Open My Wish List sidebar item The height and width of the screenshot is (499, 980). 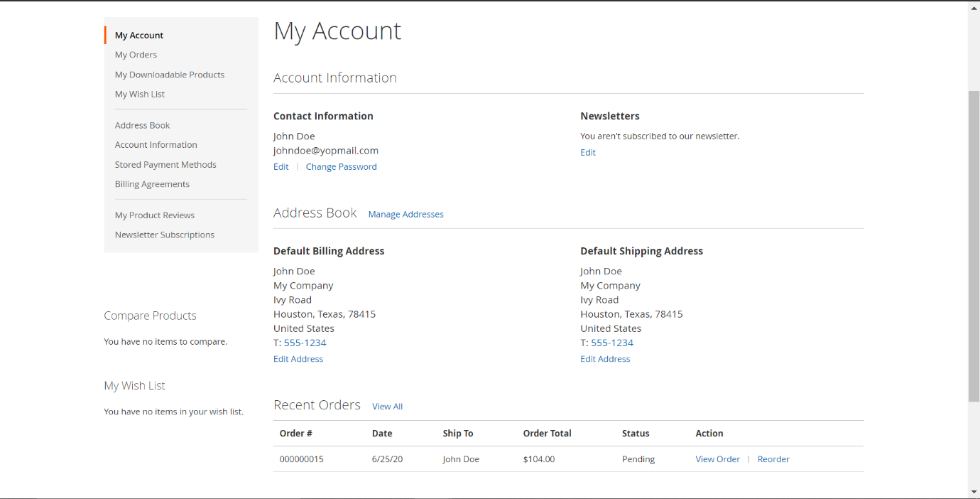pyautogui.click(x=139, y=94)
